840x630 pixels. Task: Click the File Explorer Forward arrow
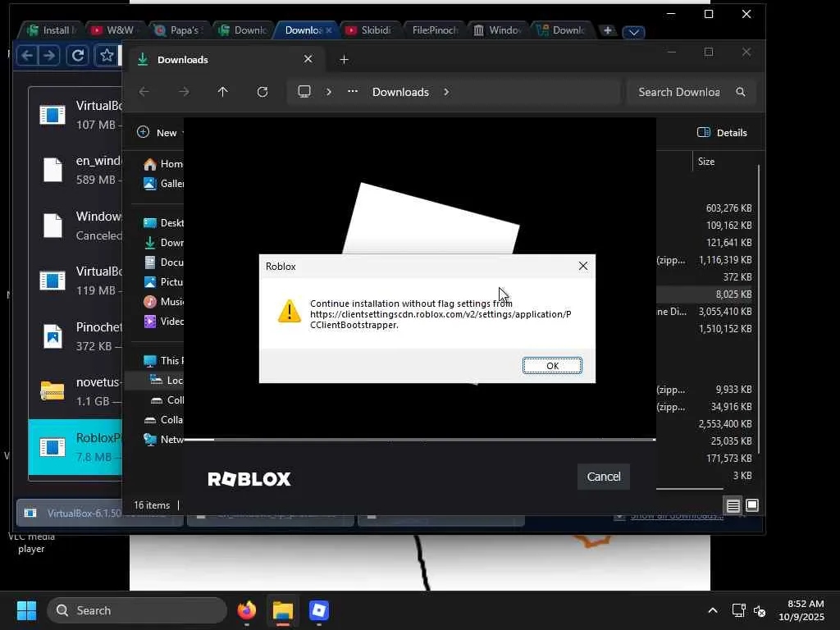pyautogui.click(x=184, y=92)
